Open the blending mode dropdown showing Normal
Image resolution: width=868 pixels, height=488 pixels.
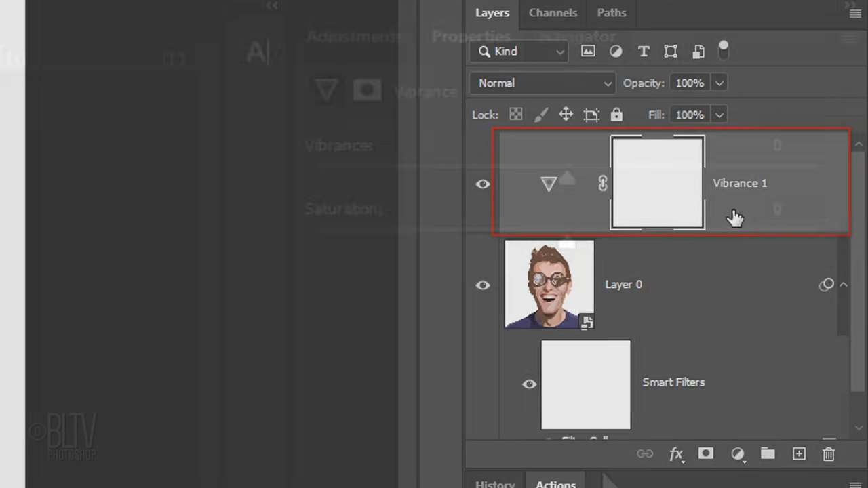coord(542,83)
